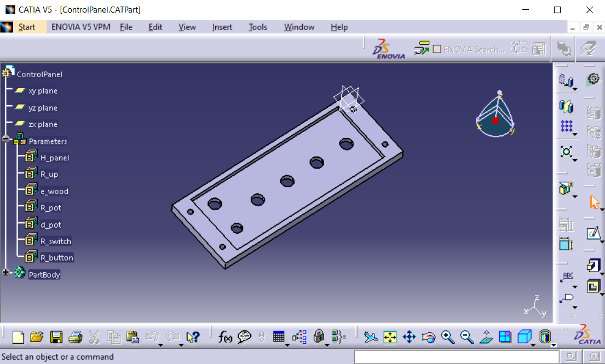Click the Normal View icon
Viewport: 605px width, 364px height.
(x=486, y=337)
